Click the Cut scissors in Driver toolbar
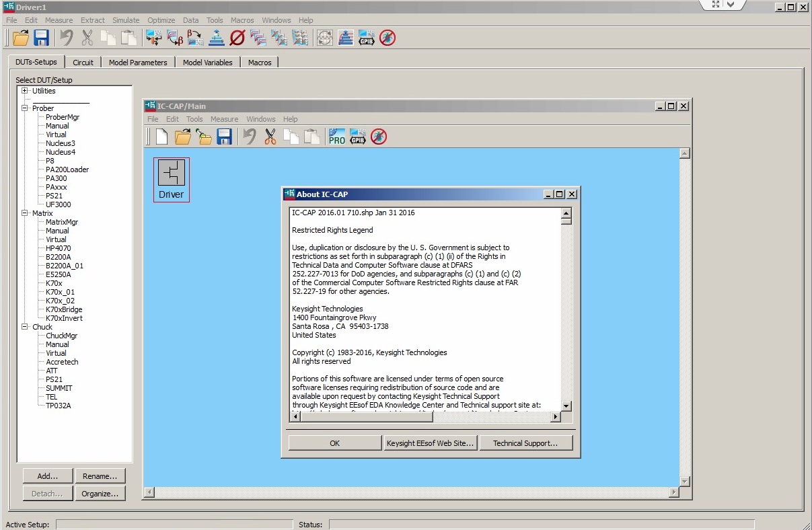Viewport: 812px width, 530px height. click(87, 38)
